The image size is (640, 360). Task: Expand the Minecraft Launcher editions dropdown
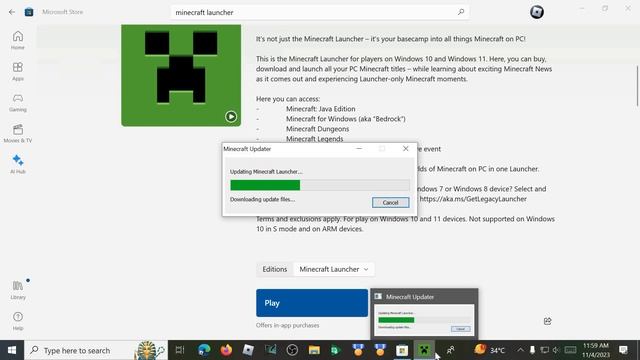(x=334, y=269)
